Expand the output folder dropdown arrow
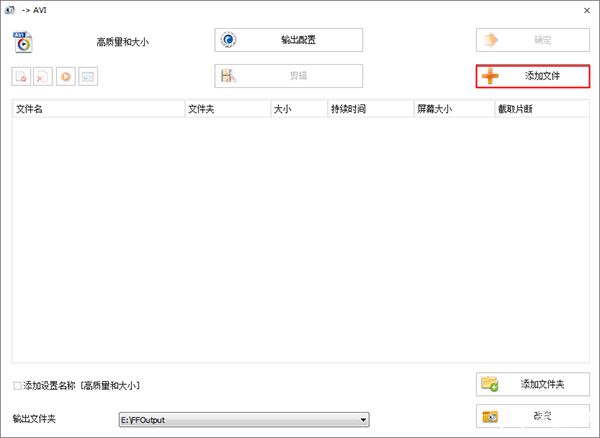The height and width of the screenshot is (438, 600). (364, 419)
